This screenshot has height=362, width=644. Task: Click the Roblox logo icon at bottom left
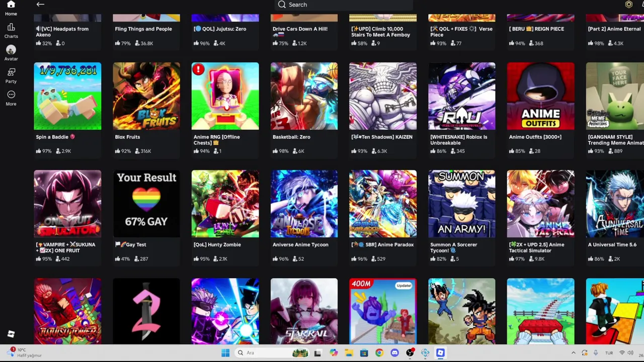11,334
